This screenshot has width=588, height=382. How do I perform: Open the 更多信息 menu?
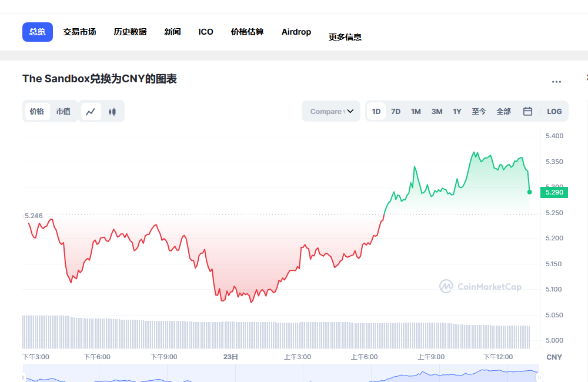coord(345,37)
